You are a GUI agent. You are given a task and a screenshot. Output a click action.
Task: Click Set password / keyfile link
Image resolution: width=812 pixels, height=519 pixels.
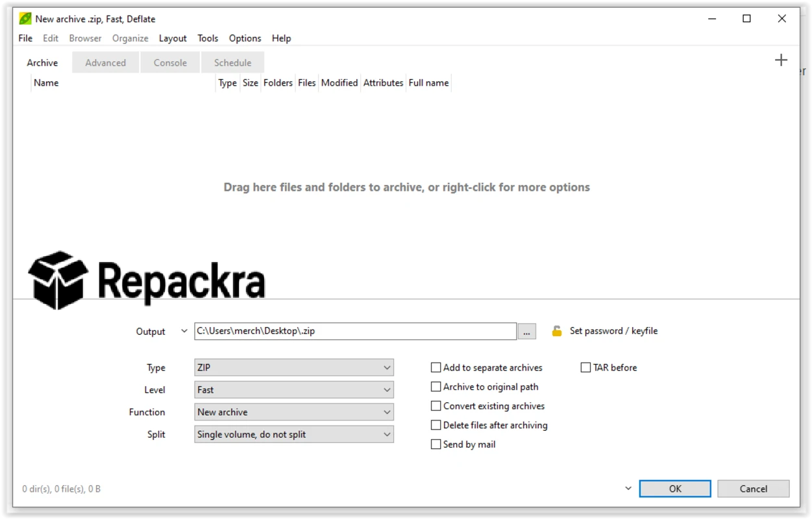click(613, 331)
